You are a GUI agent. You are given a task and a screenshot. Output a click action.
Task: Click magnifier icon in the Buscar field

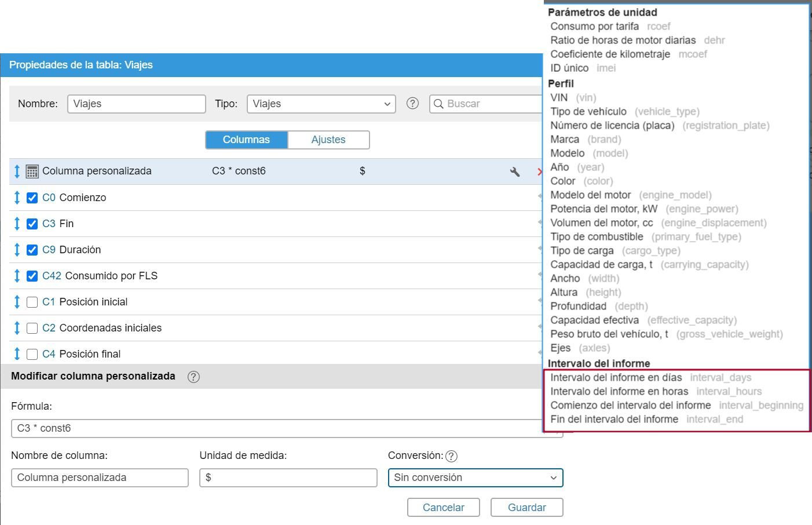[x=439, y=104]
